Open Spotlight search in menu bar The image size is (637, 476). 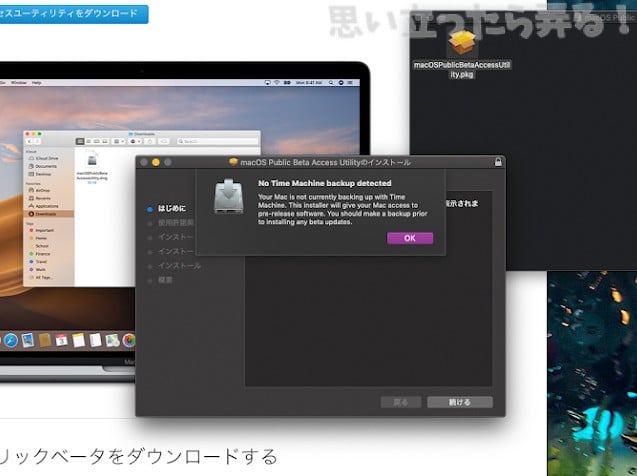(332, 82)
